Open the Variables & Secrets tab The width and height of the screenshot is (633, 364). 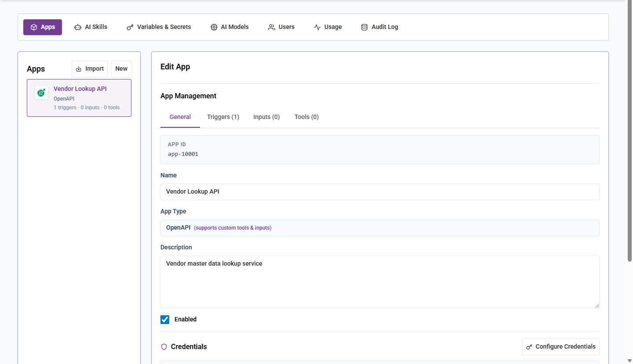pos(159,27)
